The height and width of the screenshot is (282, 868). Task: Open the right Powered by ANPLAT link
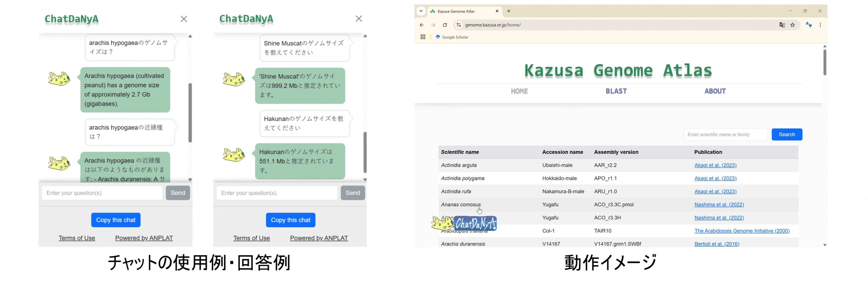[x=319, y=238]
